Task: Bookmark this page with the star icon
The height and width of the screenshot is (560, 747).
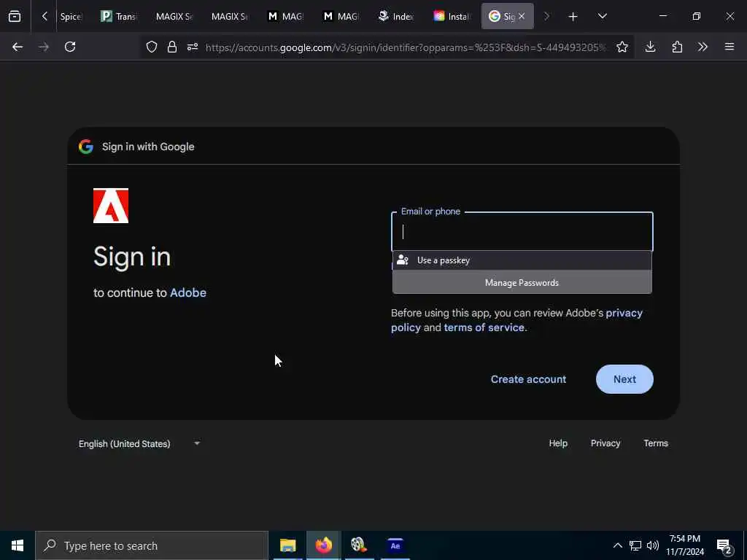Action: (622, 47)
